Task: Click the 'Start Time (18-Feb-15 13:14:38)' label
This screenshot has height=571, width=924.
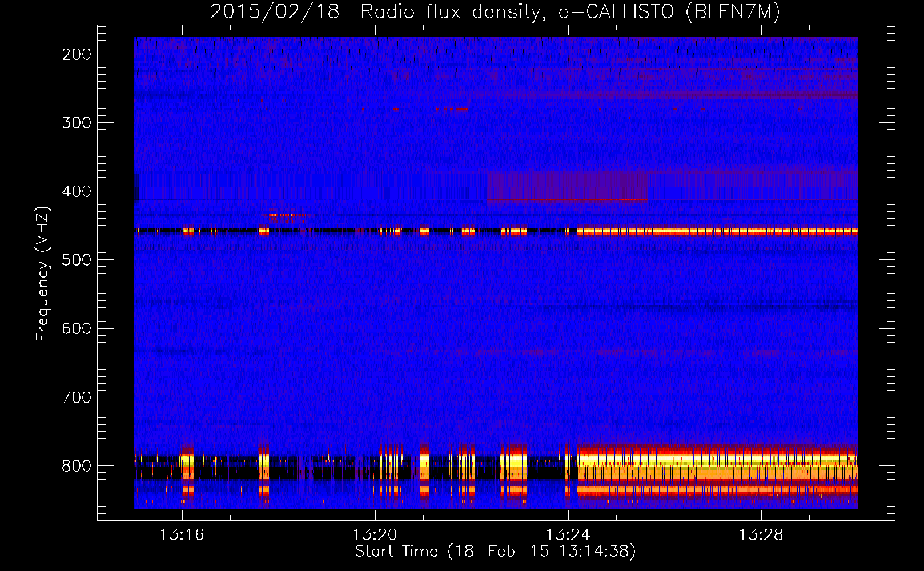Action: pyautogui.click(x=495, y=552)
